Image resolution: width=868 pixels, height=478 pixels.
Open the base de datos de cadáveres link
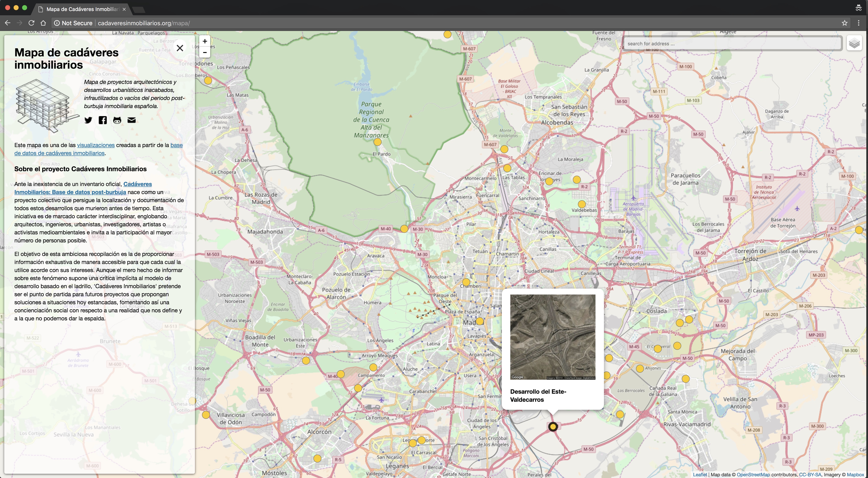(x=98, y=149)
